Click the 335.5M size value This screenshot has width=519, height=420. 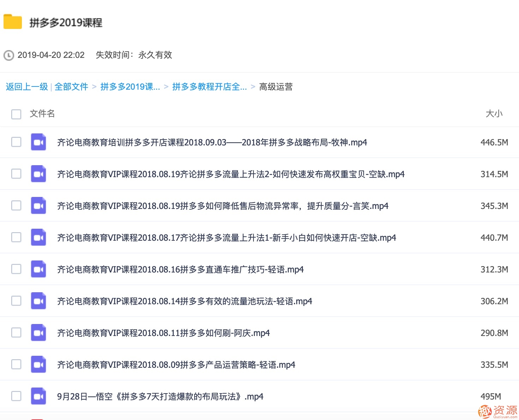tap(494, 365)
